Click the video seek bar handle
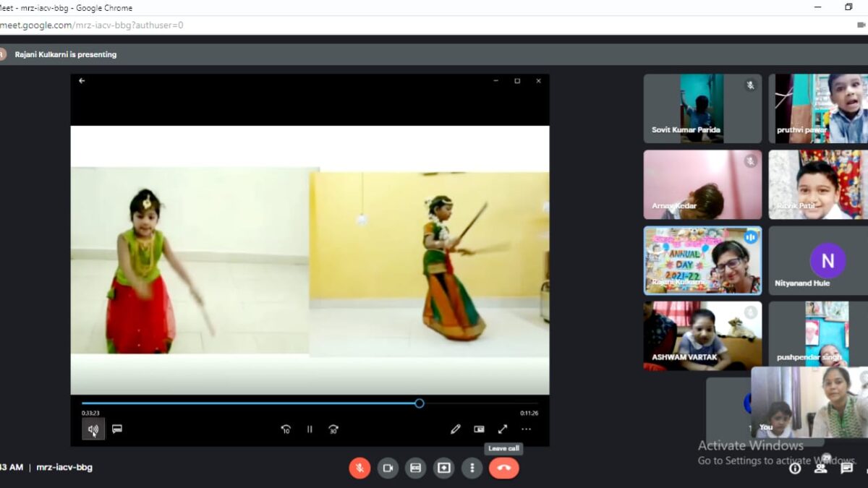 pyautogui.click(x=420, y=403)
